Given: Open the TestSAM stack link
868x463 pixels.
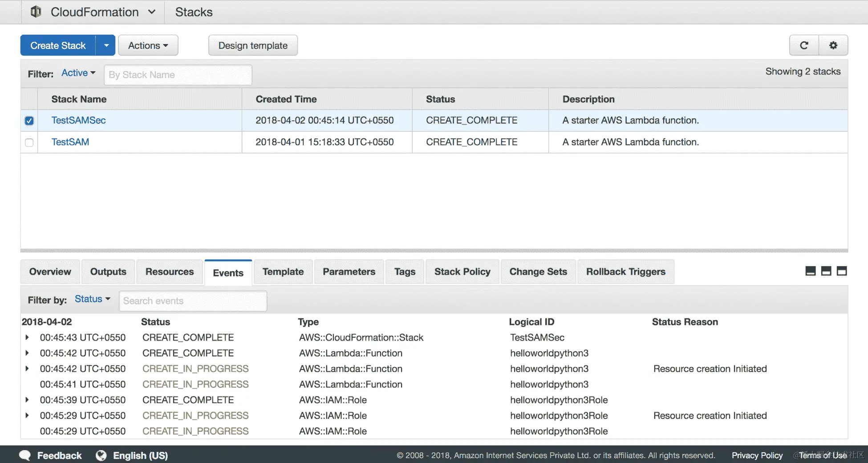Looking at the screenshot, I should [x=70, y=142].
